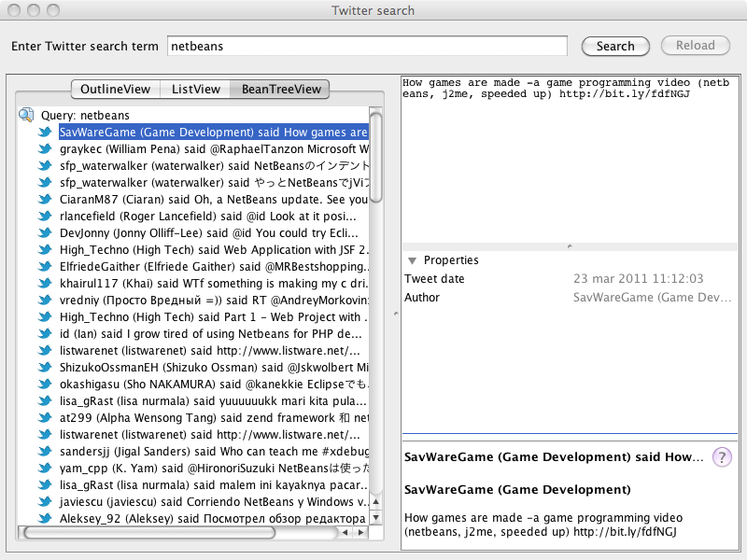Click the bird icon beside yam_cpp tweet
Viewport: 747px width, 560px height.
click(x=45, y=469)
